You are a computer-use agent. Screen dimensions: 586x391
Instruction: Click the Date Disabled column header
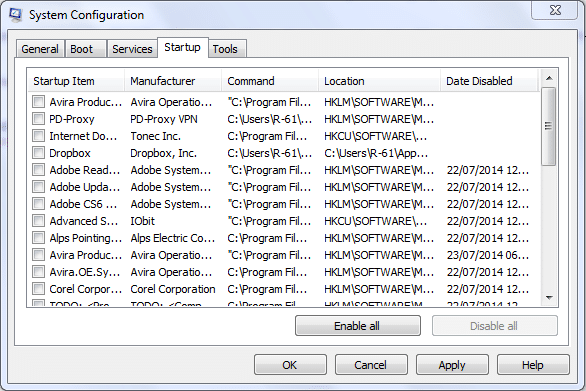point(489,81)
